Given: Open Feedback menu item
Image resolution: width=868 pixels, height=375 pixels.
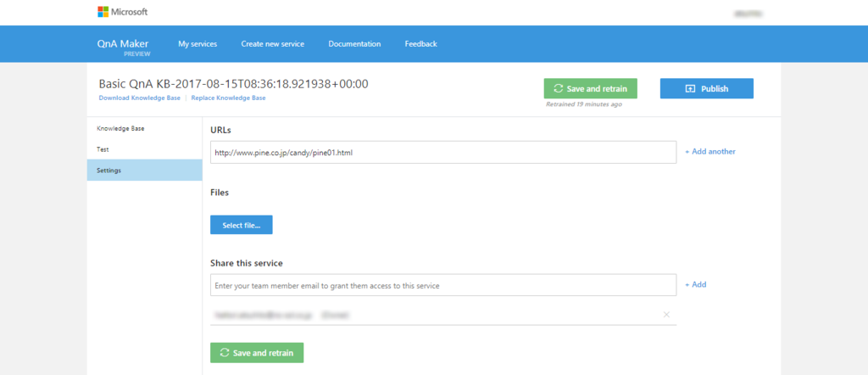Looking at the screenshot, I should coord(420,44).
